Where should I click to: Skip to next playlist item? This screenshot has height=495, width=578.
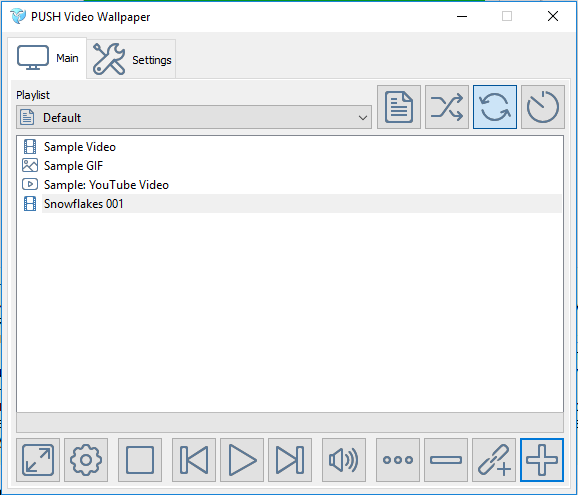tap(290, 460)
